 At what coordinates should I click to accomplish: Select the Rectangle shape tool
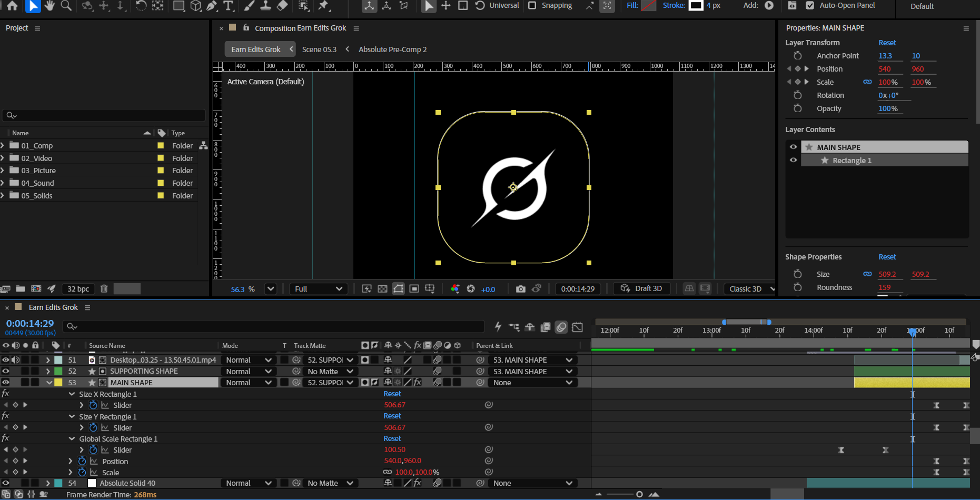179,6
